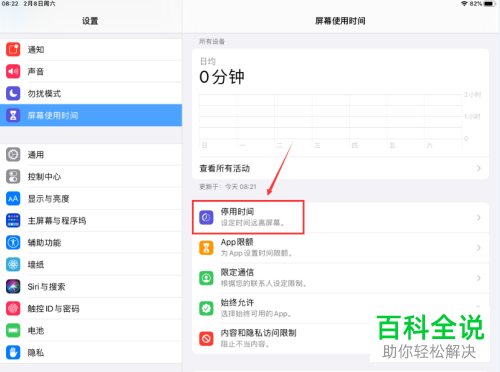Screen dimensions: 500x372
Task: Tap the weekly usage bar chart
Action: tap(340, 122)
